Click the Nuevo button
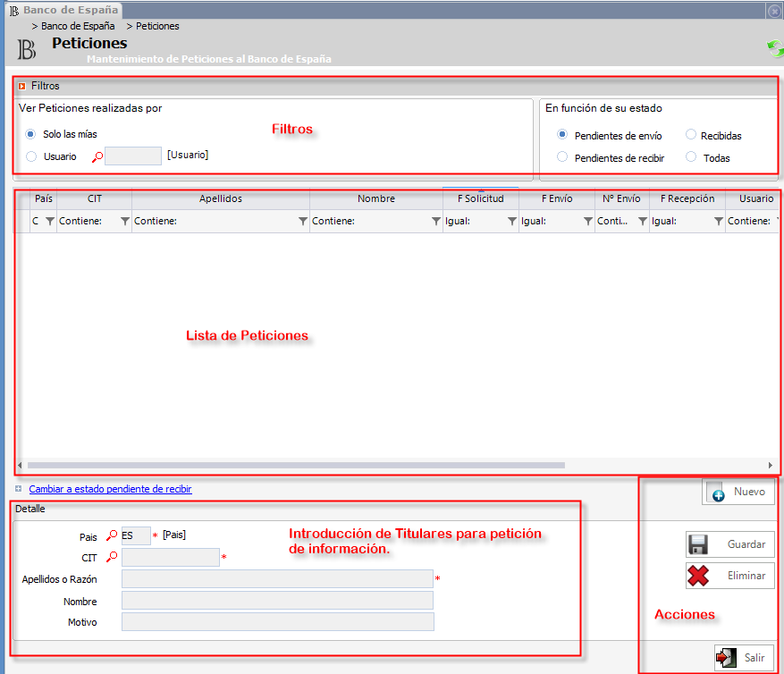 point(738,492)
